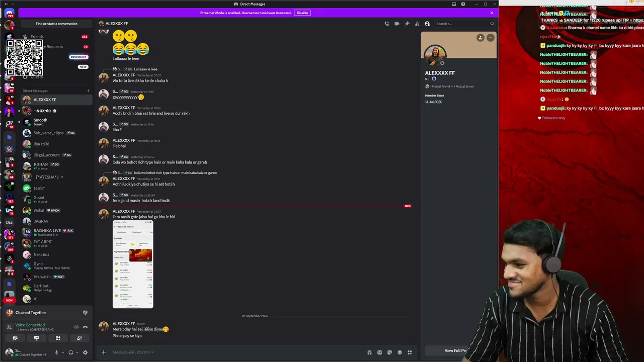Image resolution: width=644 pixels, height=362 pixels.
Task: Open the apps launcher in message bar
Action: tap(410, 352)
